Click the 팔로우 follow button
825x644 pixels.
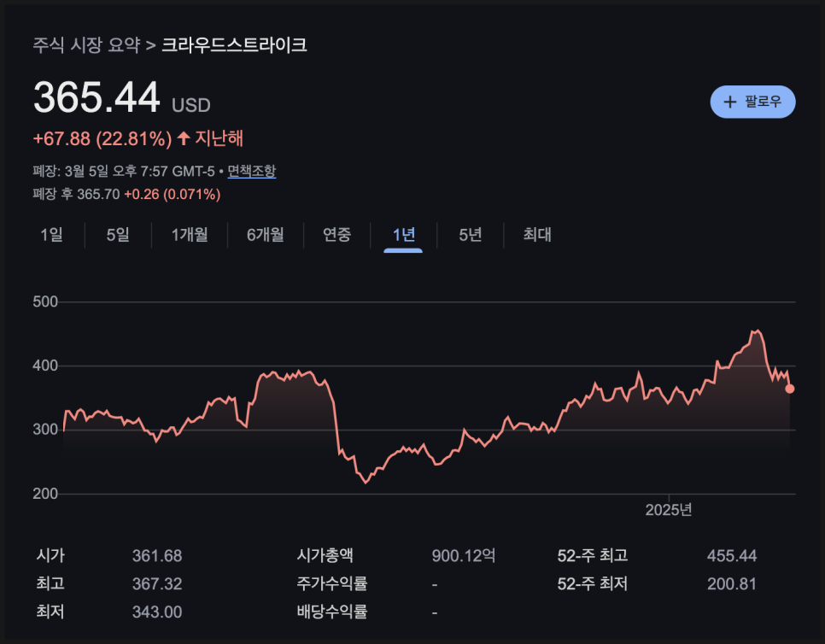pos(752,102)
